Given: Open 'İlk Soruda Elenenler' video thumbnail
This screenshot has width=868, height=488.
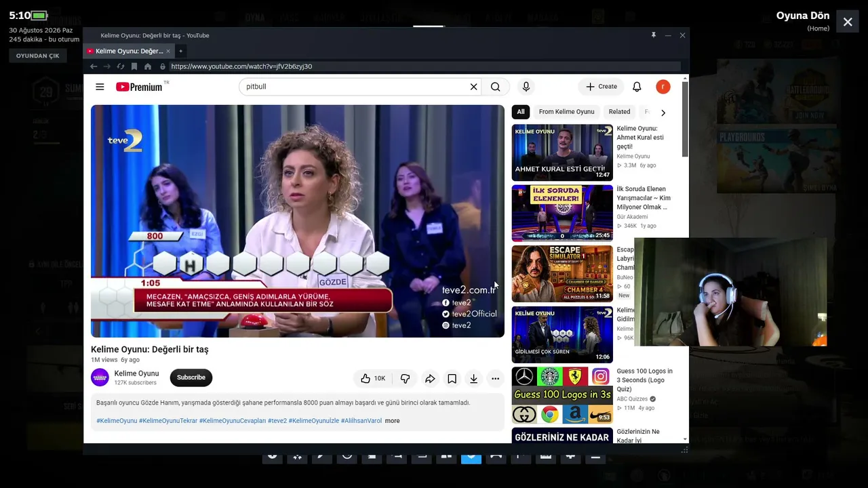Looking at the screenshot, I should [x=562, y=213].
